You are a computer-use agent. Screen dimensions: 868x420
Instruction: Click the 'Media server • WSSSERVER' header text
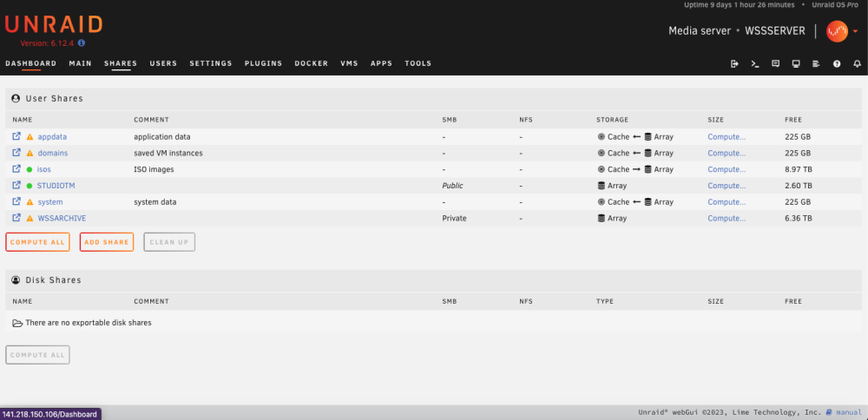pyautogui.click(x=737, y=31)
